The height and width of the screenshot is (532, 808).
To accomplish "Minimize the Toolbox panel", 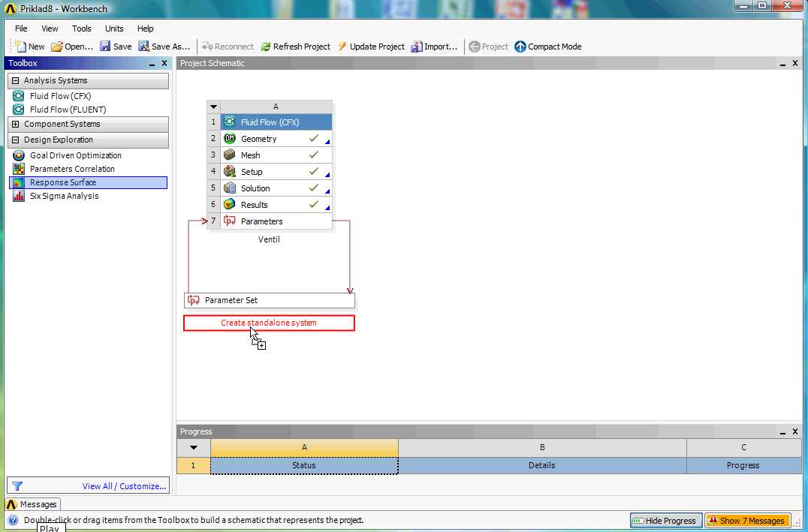I will (x=152, y=63).
